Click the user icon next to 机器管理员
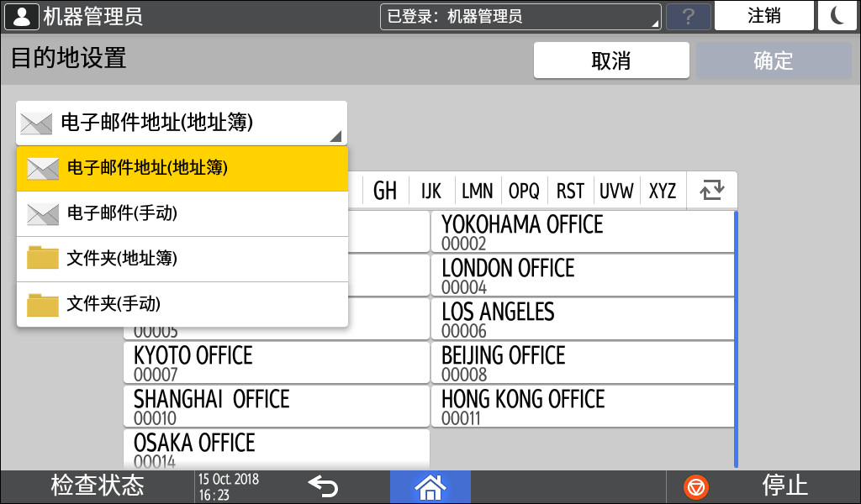 click(x=21, y=16)
